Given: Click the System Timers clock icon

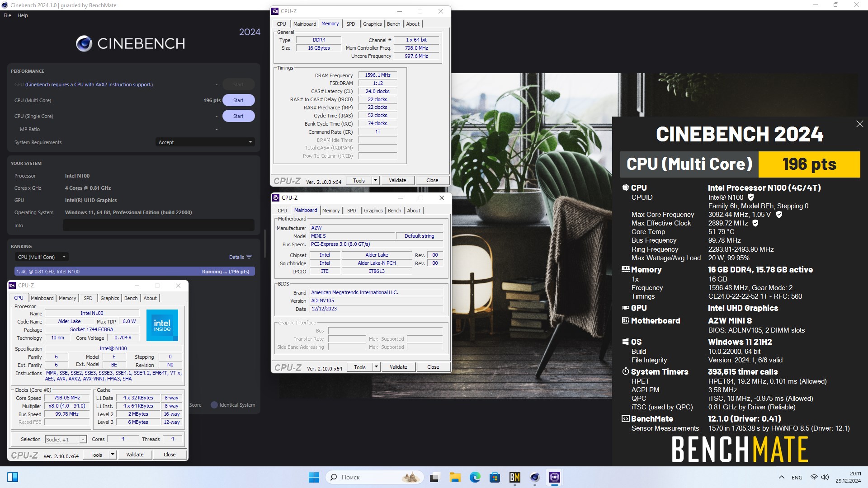Looking at the screenshot, I should pyautogui.click(x=626, y=371).
